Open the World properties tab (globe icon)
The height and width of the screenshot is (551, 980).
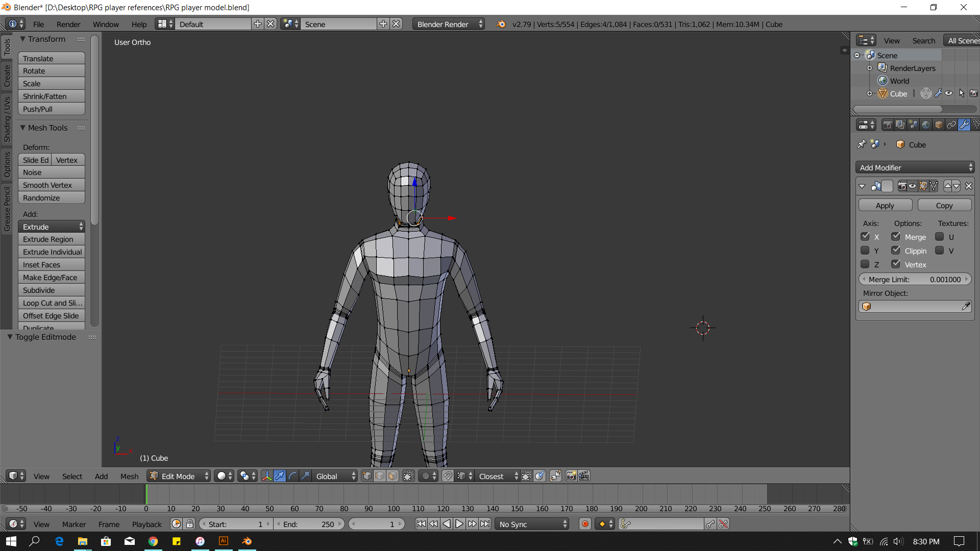coord(926,125)
